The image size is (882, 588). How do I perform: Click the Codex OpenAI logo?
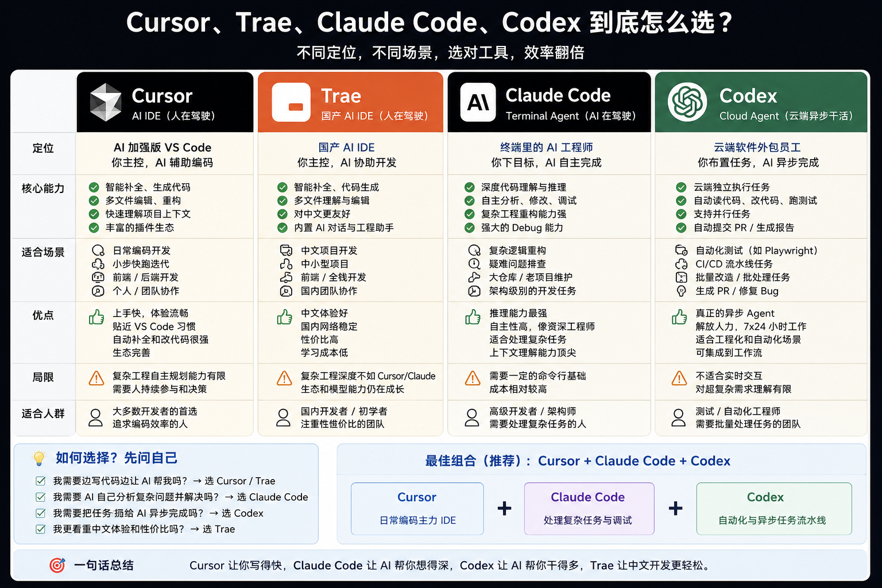(687, 102)
